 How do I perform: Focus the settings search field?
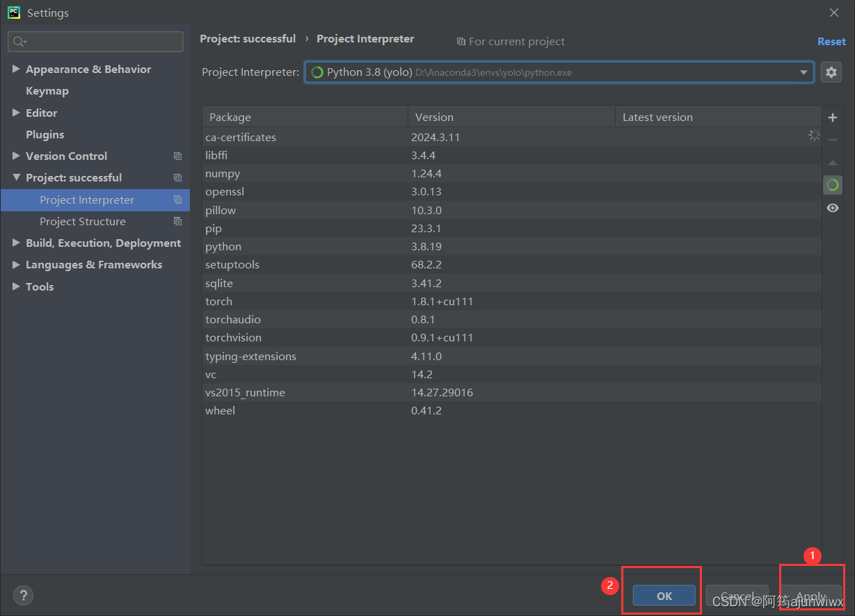pos(95,42)
